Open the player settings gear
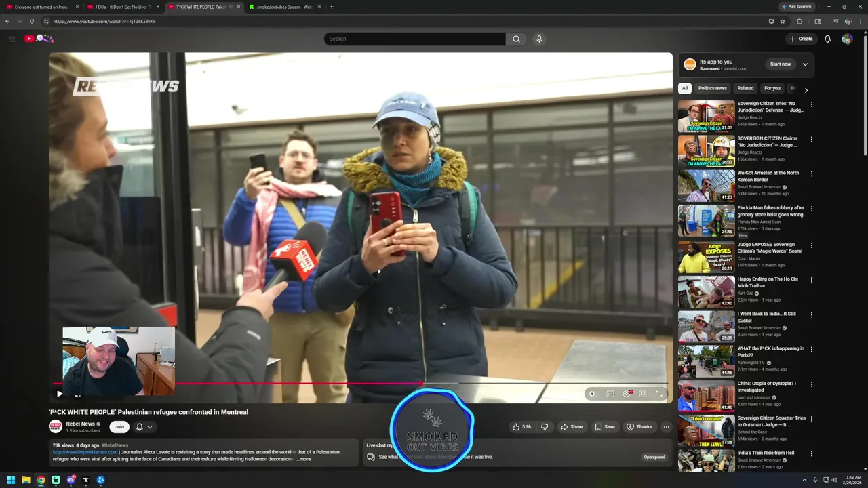The width and height of the screenshot is (868, 488). tap(627, 394)
